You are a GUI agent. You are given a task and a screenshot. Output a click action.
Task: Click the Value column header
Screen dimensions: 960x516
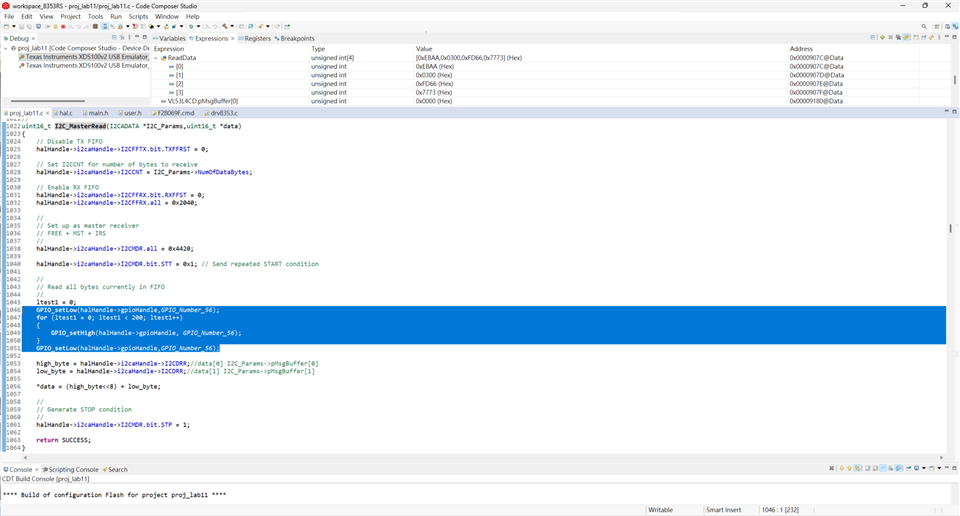coord(424,48)
